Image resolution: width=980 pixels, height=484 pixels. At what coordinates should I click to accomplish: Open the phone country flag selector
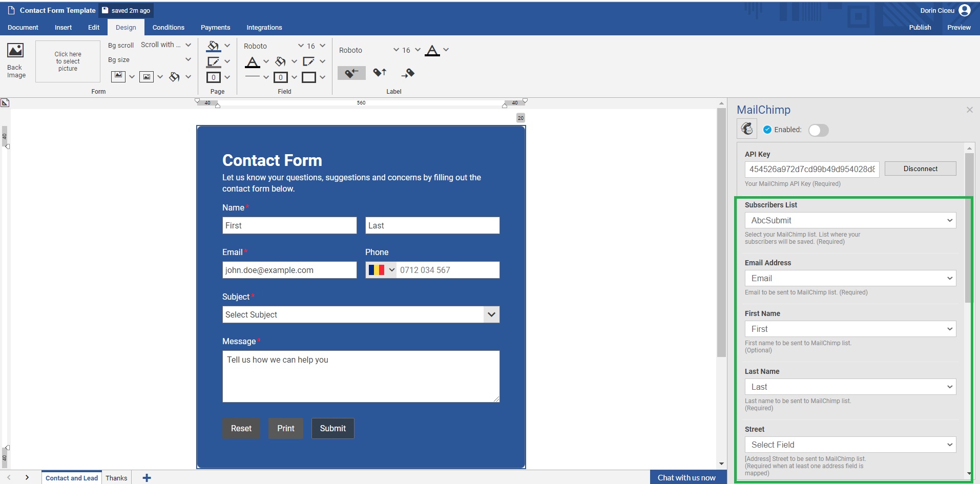pos(381,270)
